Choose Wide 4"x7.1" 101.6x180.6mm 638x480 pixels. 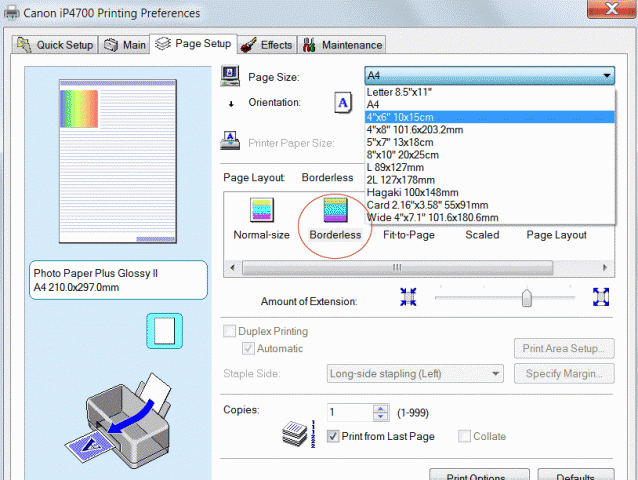pyautogui.click(x=490, y=218)
